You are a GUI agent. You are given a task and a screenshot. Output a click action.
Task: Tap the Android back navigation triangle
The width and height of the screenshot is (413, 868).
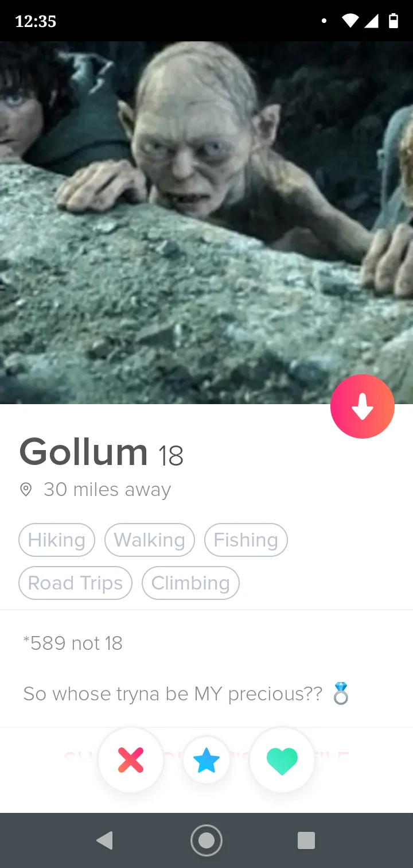coord(104,840)
